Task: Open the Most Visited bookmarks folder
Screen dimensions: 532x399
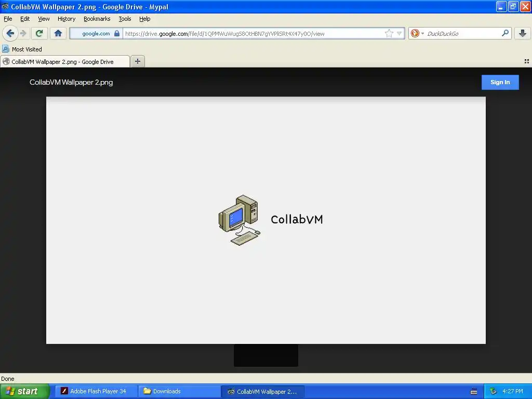Action: tap(22, 49)
